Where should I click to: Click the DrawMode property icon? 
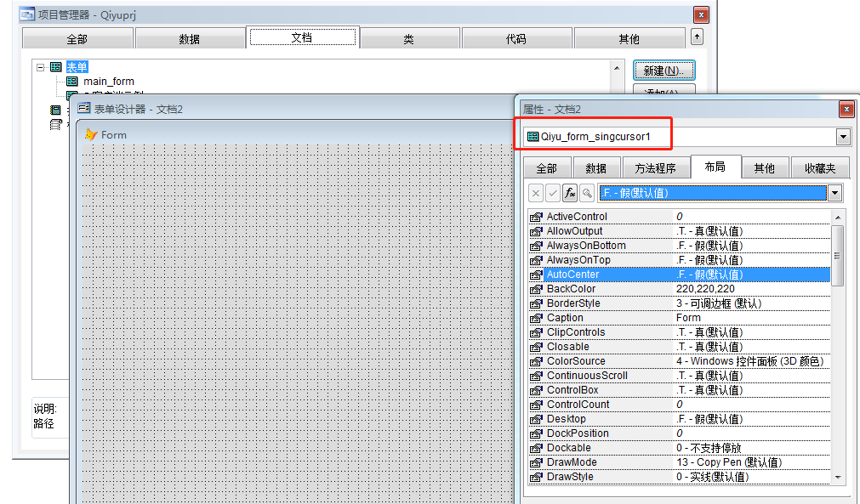pyautogui.click(x=536, y=463)
